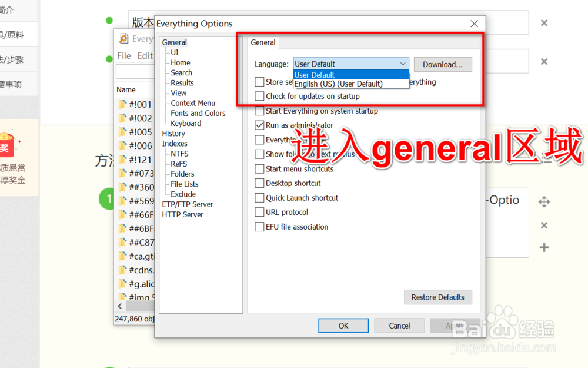Click the Cancel button
Viewport: 588px width, 368px height.
point(399,326)
